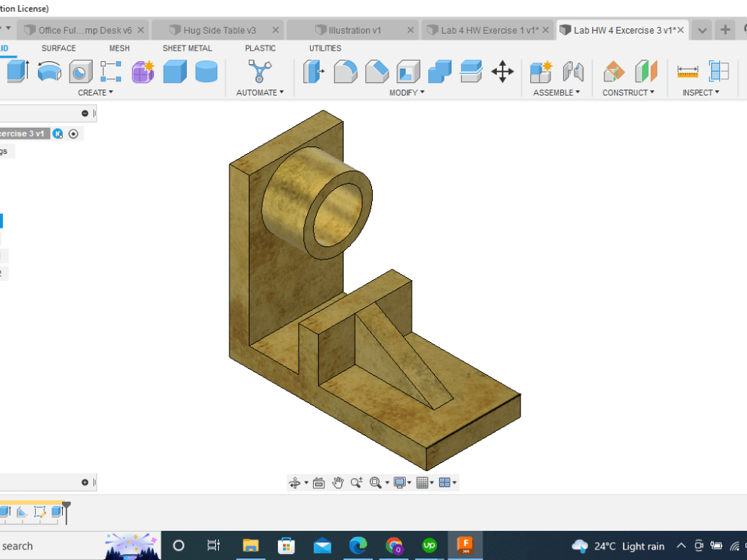
Task: Click the Interference inspect icon
Action: (719, 72)
